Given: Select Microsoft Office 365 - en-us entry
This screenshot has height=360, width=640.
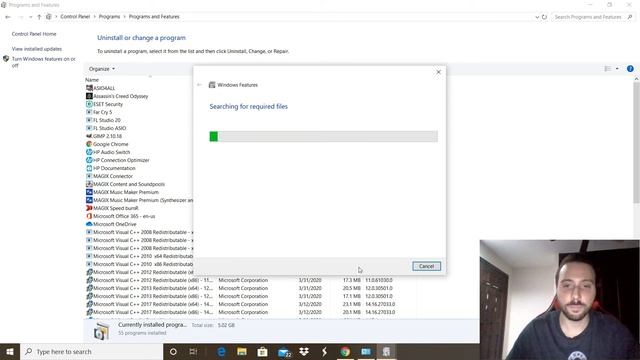Looking at the screenshot, I should pyautogui.click(x=124, y=216).
